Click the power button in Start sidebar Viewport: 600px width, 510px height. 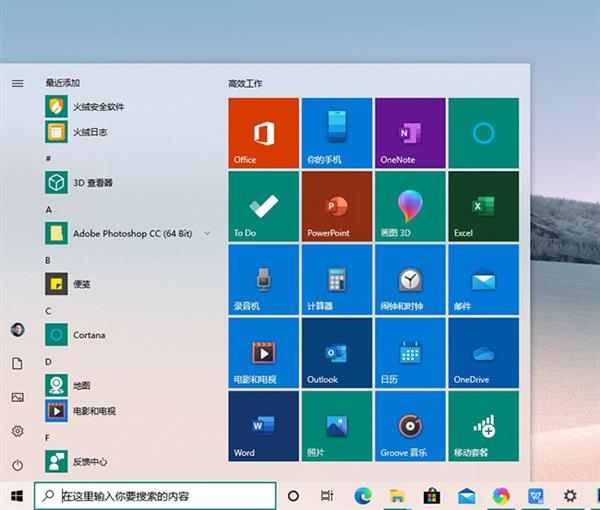(x=17, y=465)
